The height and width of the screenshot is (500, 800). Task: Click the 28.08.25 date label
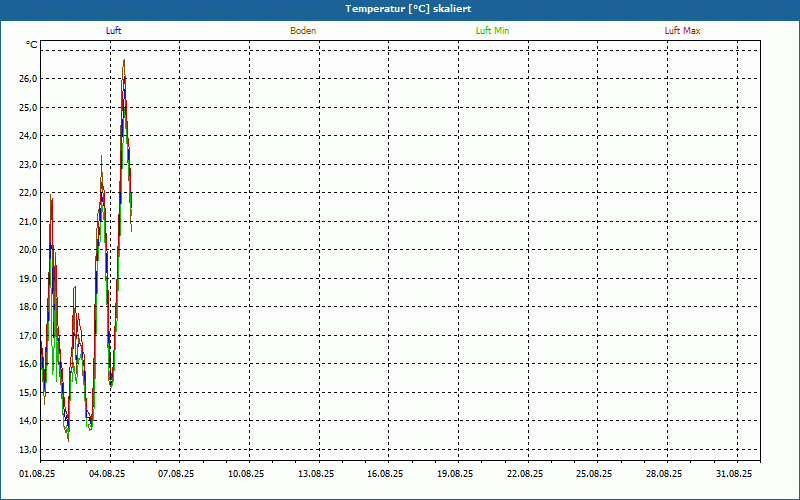click(x=664, y=474)
